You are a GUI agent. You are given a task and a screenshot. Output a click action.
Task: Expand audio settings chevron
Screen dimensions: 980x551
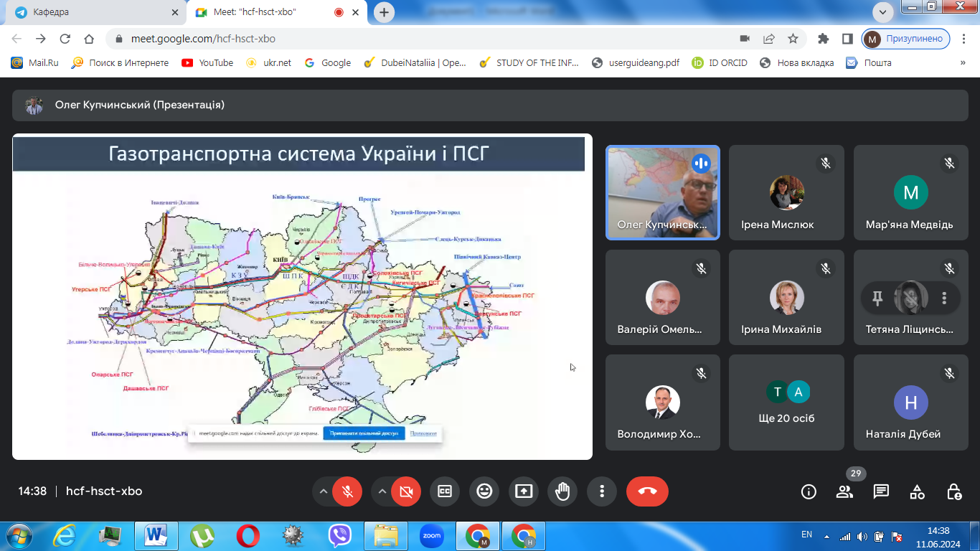point(324,491)
